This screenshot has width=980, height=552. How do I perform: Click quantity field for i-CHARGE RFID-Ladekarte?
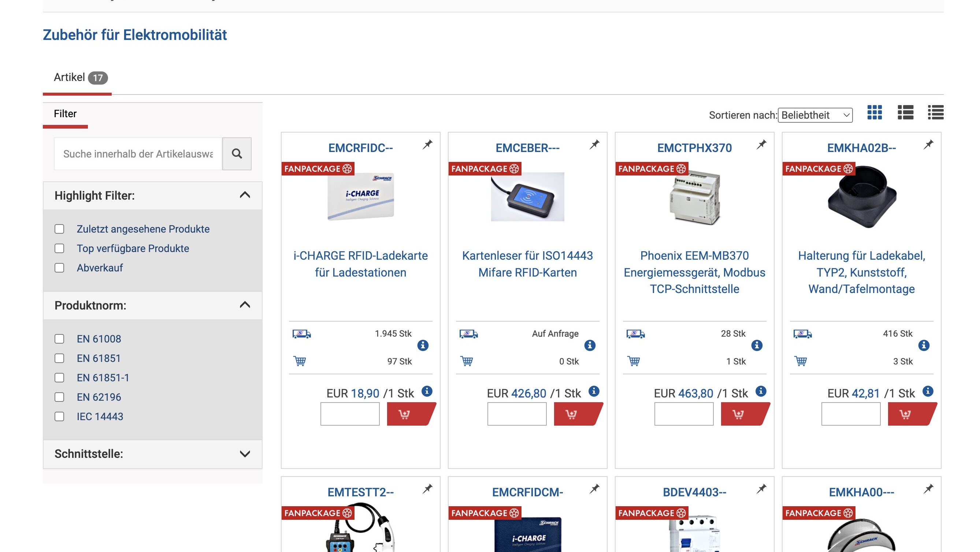350,414
